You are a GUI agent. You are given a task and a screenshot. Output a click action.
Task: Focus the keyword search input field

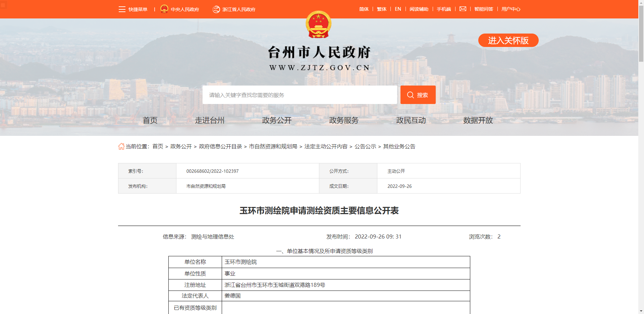300,95
